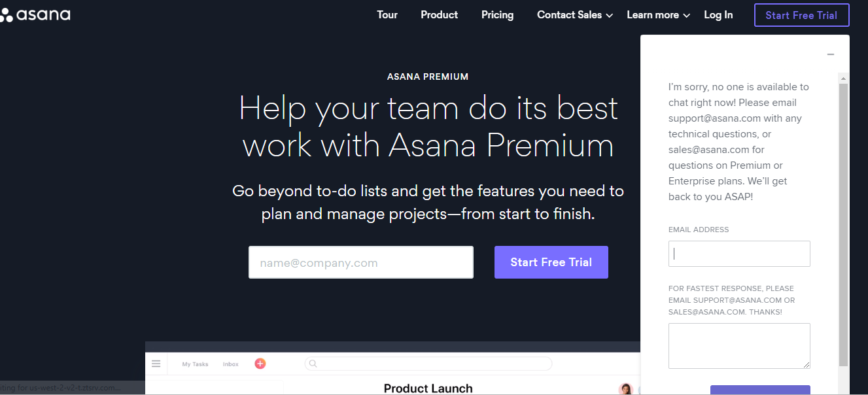Click the user avatar next to Product Launch
Viewport: 868px width, 395px height.
click(626, 388)
